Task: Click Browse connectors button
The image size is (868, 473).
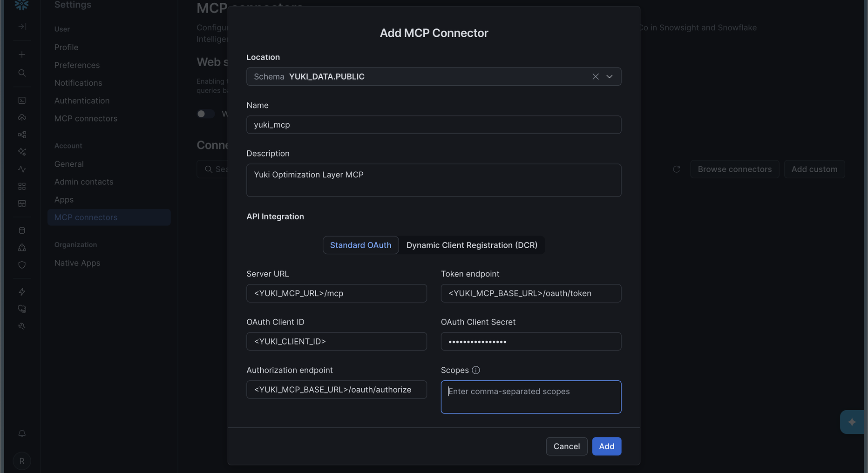Action: coord(734,169)
